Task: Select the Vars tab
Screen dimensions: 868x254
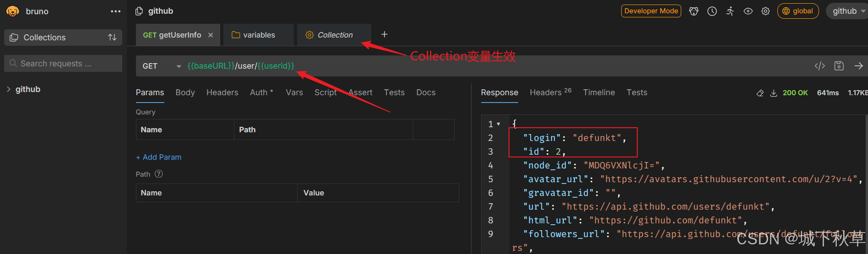Action: point(294,92)
